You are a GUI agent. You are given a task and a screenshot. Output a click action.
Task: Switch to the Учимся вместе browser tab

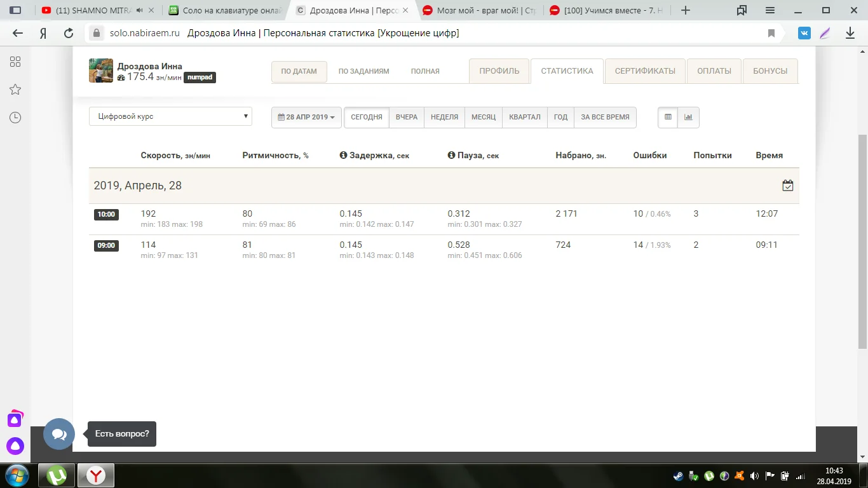[x=607, y=10]
